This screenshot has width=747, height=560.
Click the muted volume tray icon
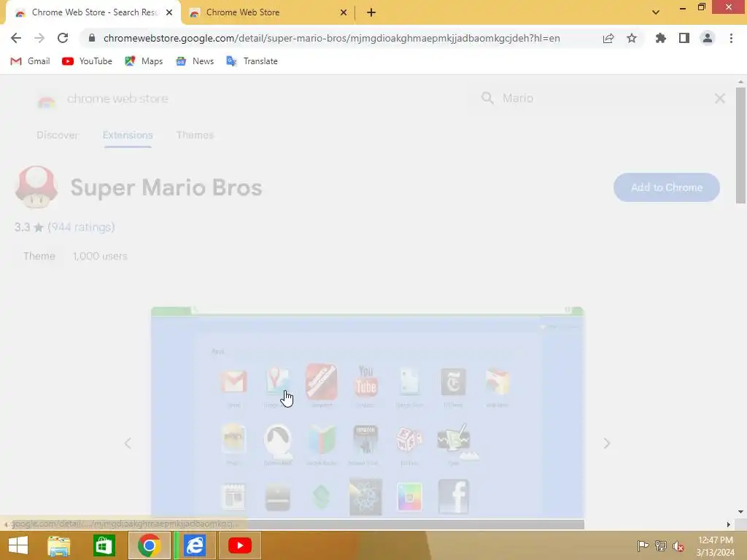[678, 545]
